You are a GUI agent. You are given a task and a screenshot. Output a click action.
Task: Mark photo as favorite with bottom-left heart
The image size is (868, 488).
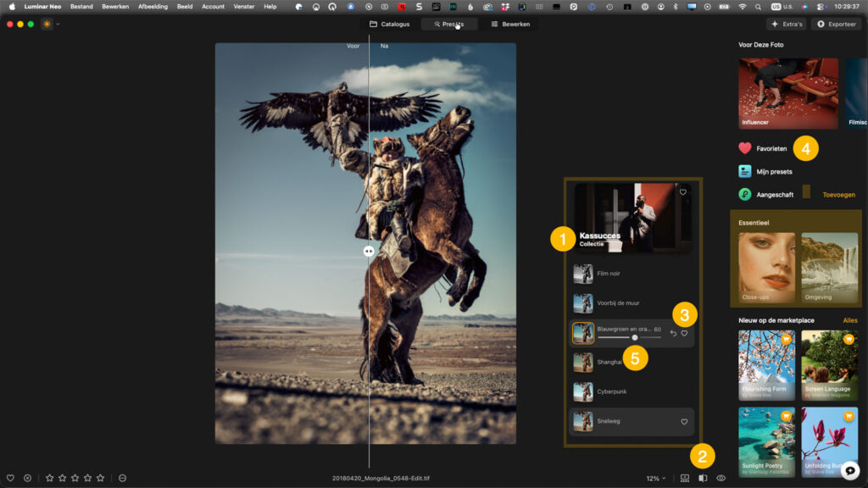click(x=10, y=478)
